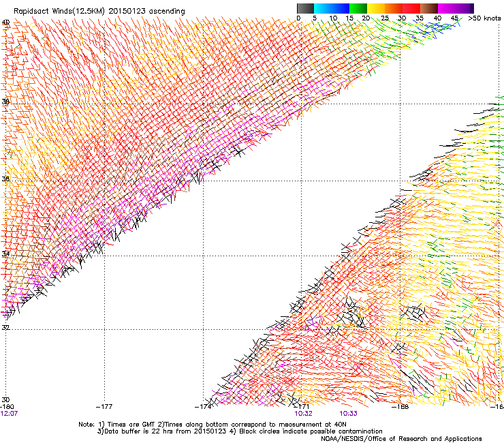Click the latitude label '32'
504x443 pixels.
5,328
